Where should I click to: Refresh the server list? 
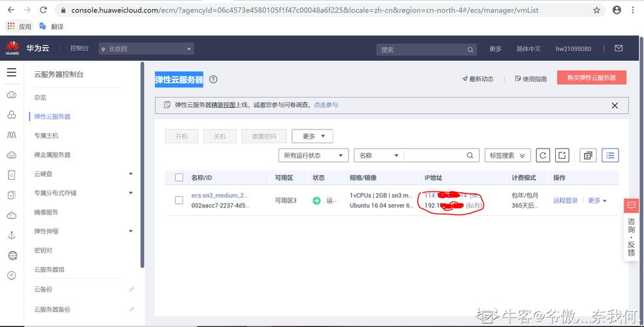(x=543, y=155)
